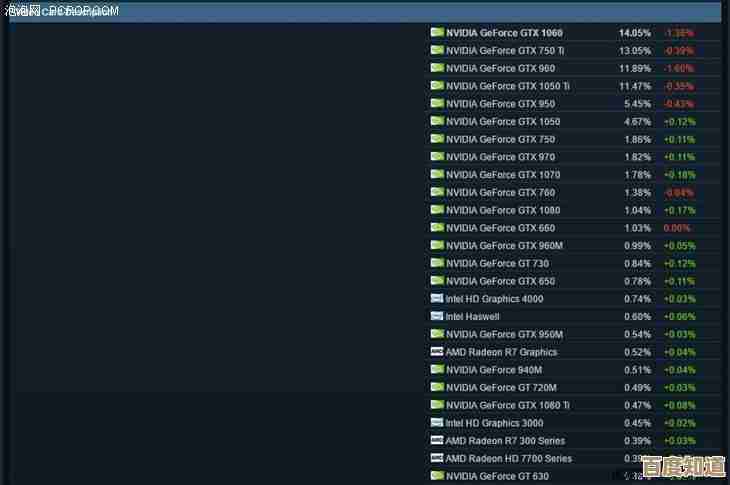
Task: Open the NVIDIA GeForce GTX 1070 entry
Action: pos(503,175)
